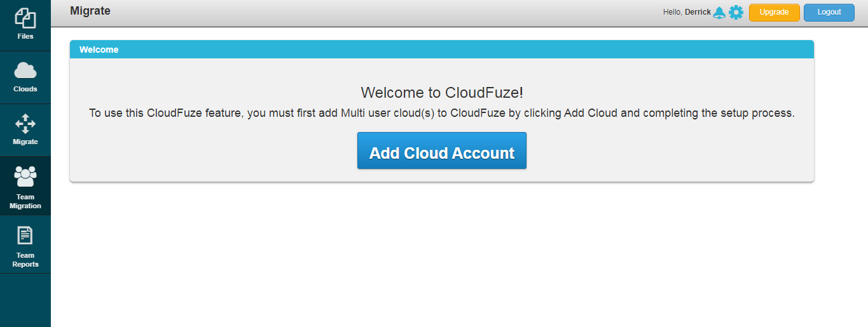Open Team Migration in sidebar
The image size is (868, 327).
click(25, 186)
